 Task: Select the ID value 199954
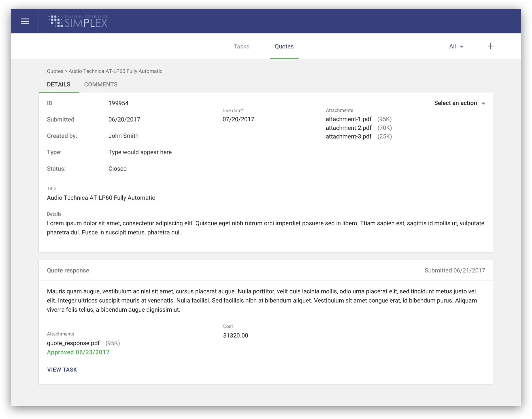tap(118, 103)
